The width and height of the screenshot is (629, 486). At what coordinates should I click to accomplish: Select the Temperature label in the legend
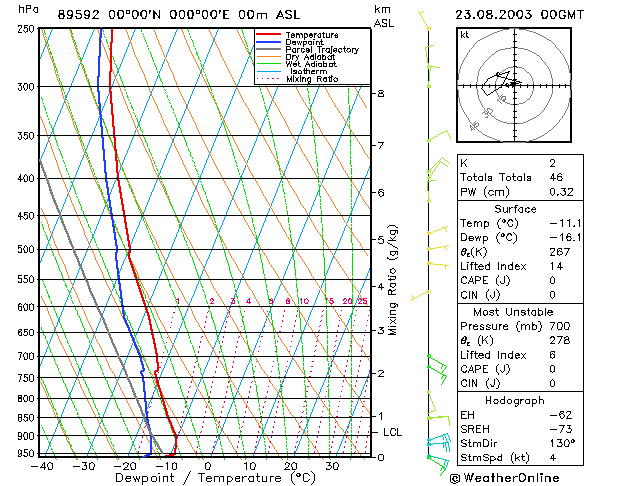click(x=312, y=35)
